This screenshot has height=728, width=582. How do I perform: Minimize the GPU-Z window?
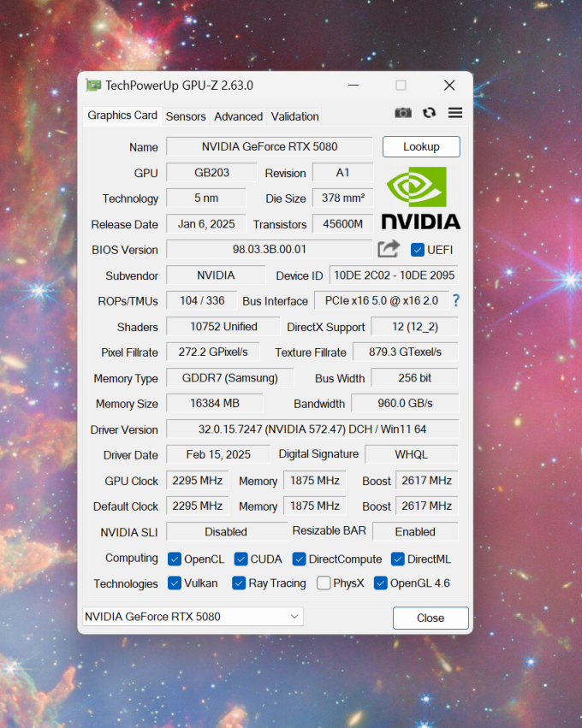click(x=353, y=86)
